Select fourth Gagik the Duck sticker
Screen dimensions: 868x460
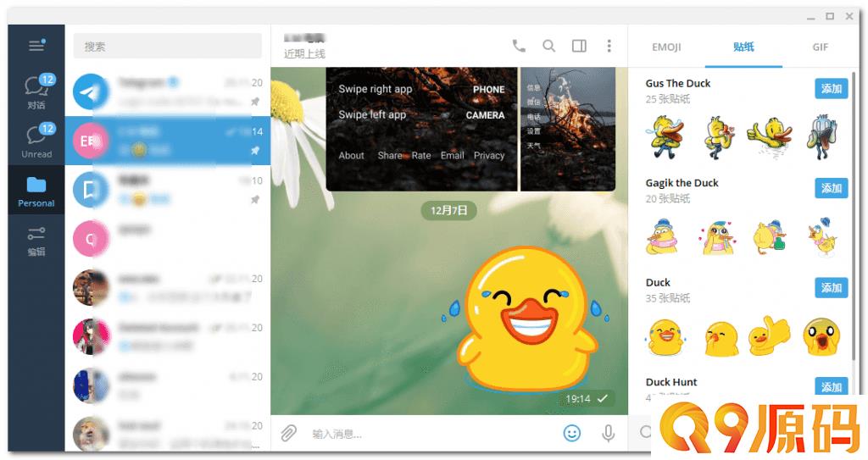tap(822, 236)
